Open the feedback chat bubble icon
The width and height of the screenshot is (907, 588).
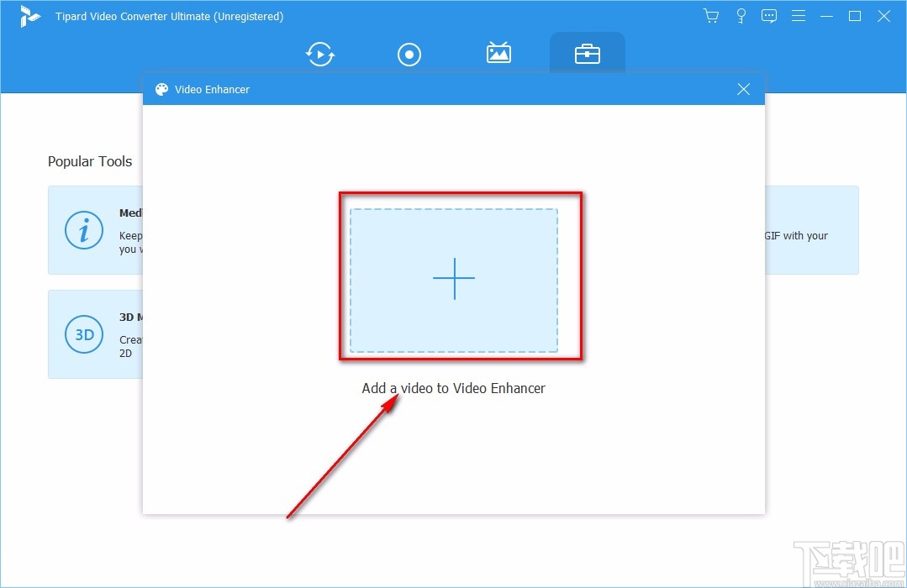coord(769,16)
